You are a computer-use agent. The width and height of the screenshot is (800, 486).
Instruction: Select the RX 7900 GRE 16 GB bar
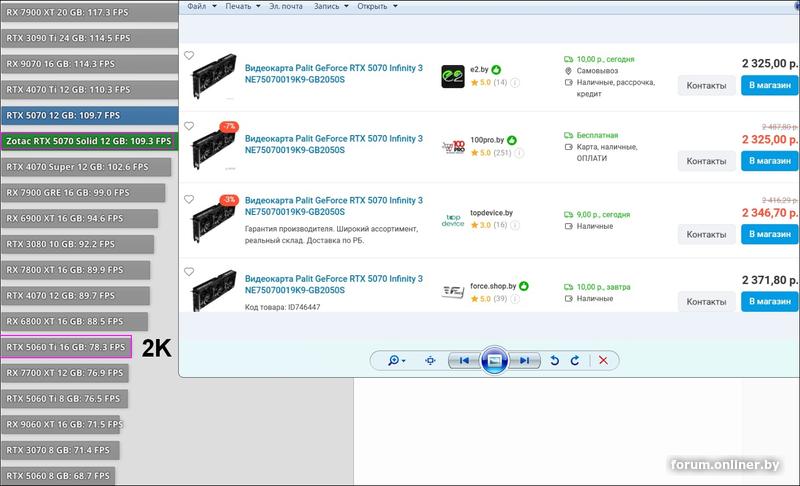tap(83, 193)
